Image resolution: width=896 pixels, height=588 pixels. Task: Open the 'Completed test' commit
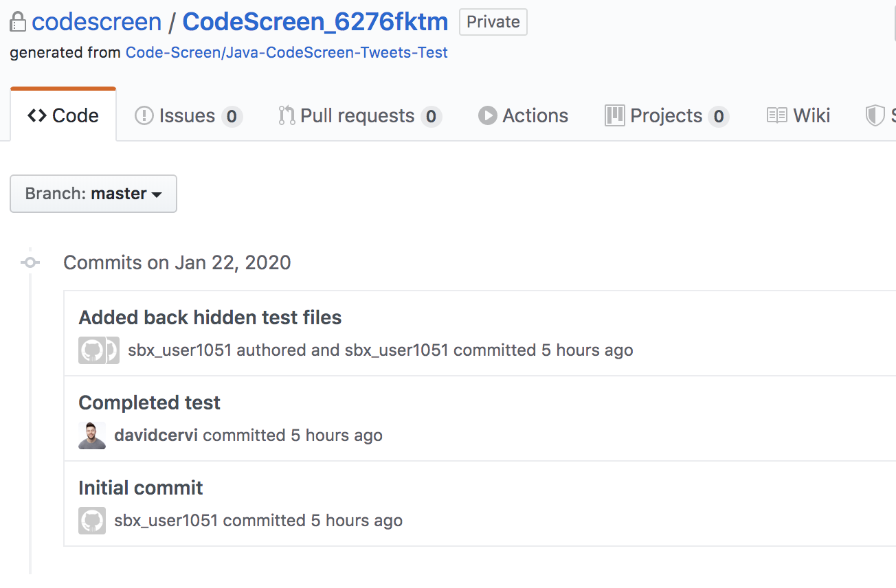tap(149, 403)
